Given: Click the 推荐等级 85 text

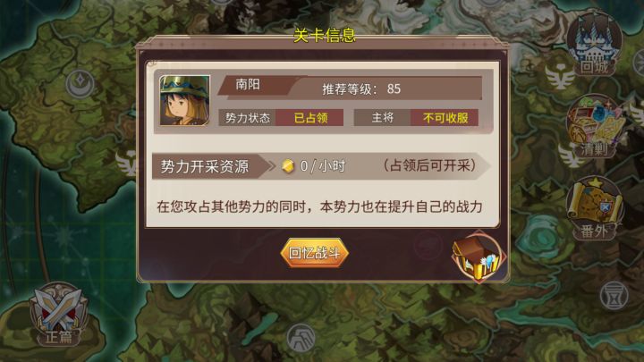Looking at the screenshot, I should coord(361,89).
